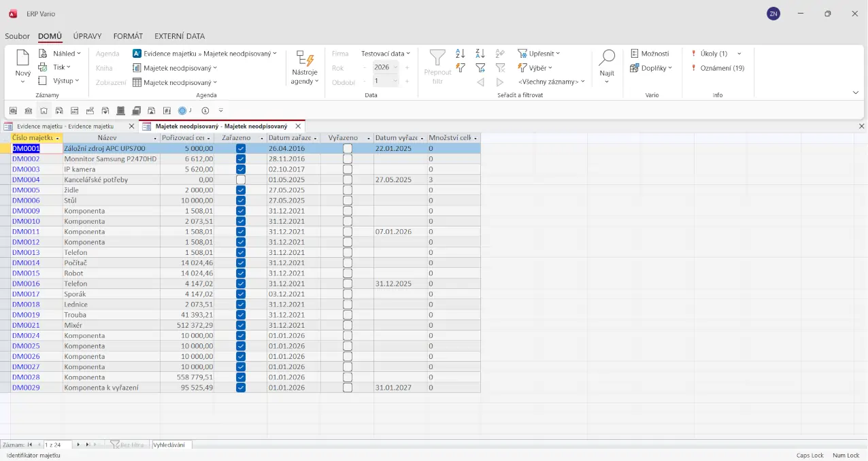Open the Testovací data firm dropdown
The image size is (868, 461).
[385, 54]
